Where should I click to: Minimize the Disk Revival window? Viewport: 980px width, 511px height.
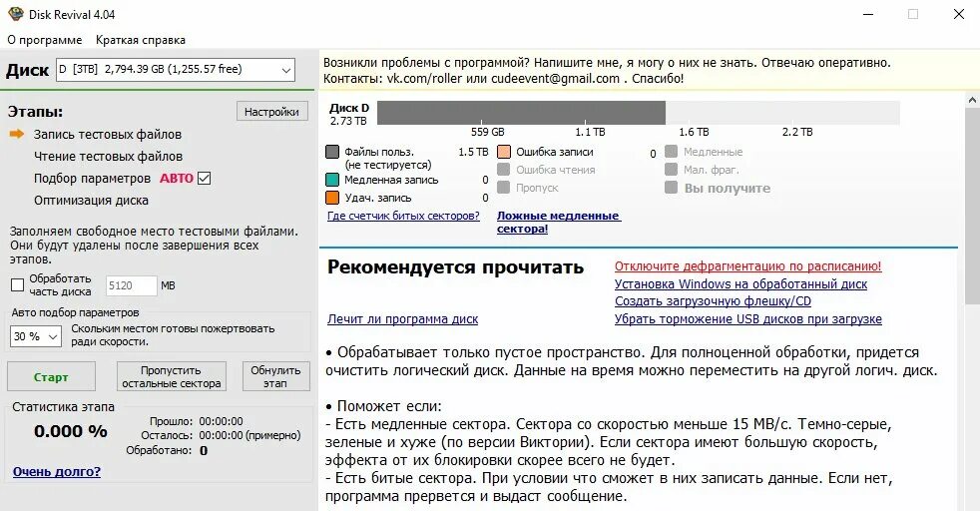[868, 14]
